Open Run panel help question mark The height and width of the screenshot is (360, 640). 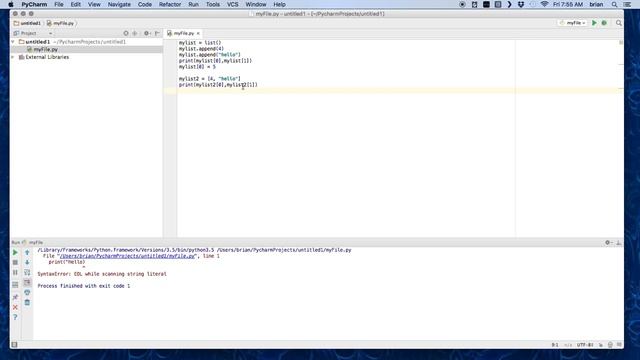(x=15, y=317)
